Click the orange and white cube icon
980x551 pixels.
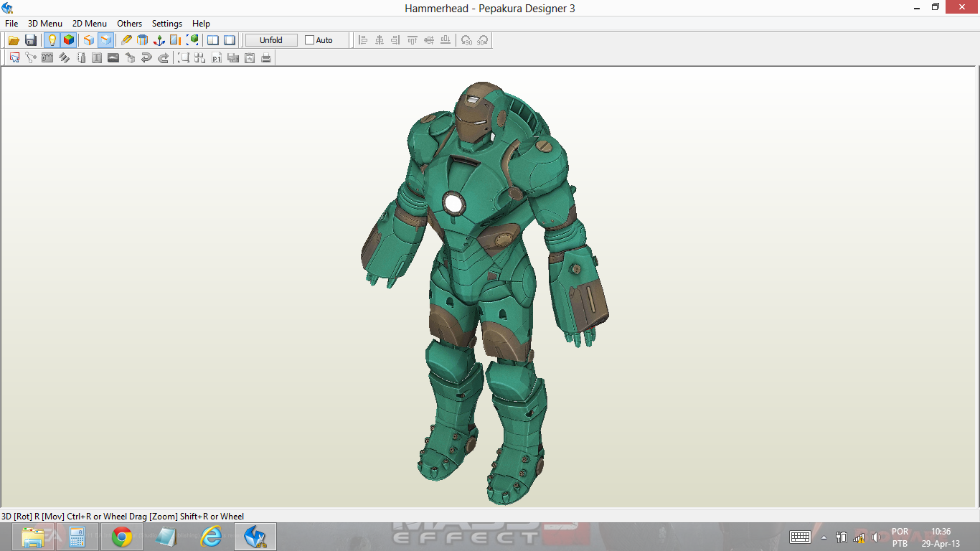89,40
